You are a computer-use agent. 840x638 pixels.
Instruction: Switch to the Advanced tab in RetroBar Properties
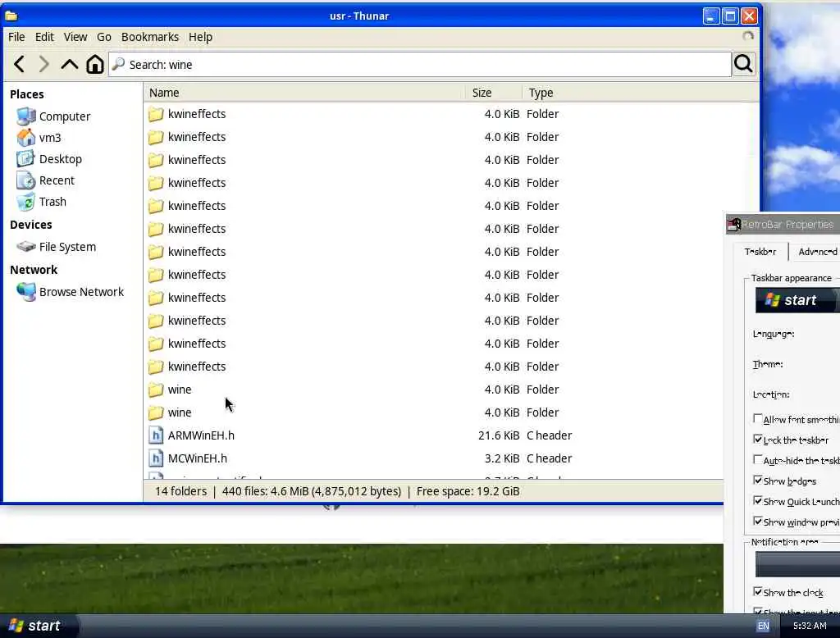817,252
